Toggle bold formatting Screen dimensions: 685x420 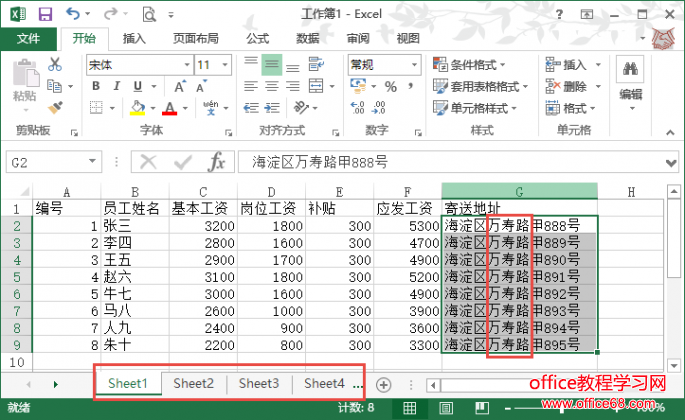(96, 86)
